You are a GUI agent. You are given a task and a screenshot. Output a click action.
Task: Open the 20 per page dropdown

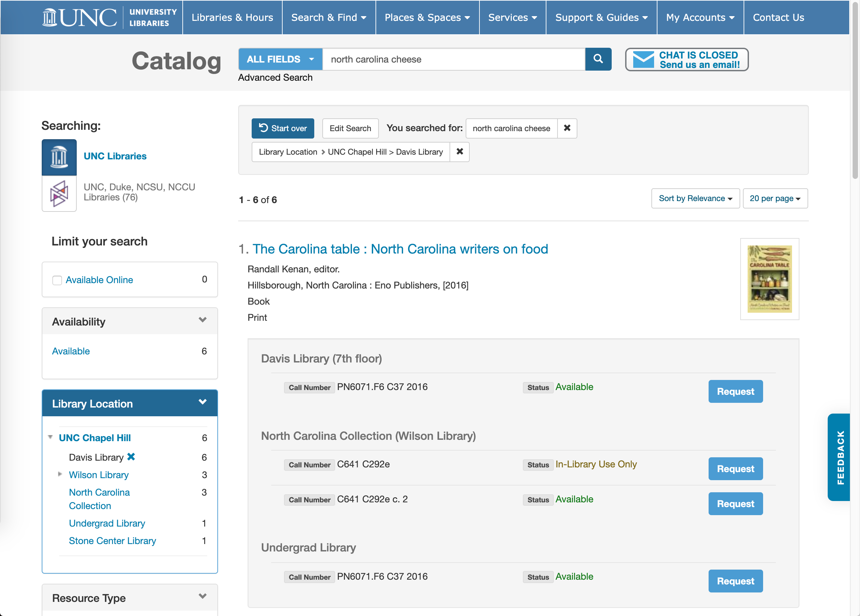[775, 198]
